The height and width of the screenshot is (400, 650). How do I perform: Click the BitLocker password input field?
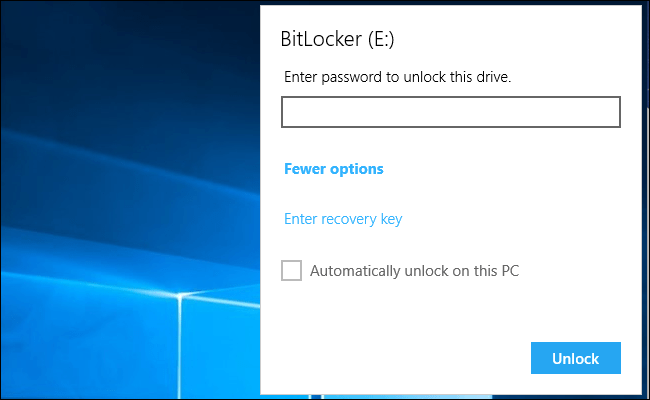click(x=451, y=112)
